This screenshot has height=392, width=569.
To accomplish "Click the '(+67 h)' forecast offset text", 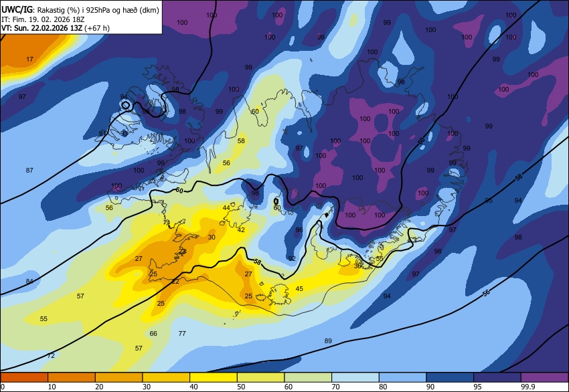I will 97,28.
